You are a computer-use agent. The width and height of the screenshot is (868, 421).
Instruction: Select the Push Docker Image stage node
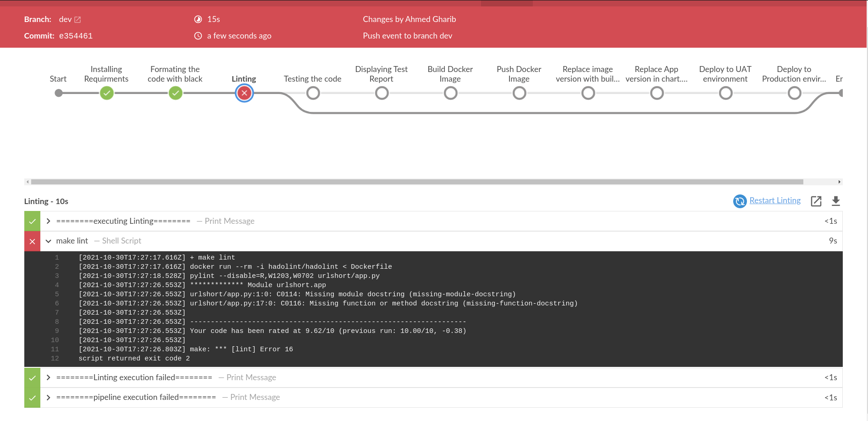[520, 93]
